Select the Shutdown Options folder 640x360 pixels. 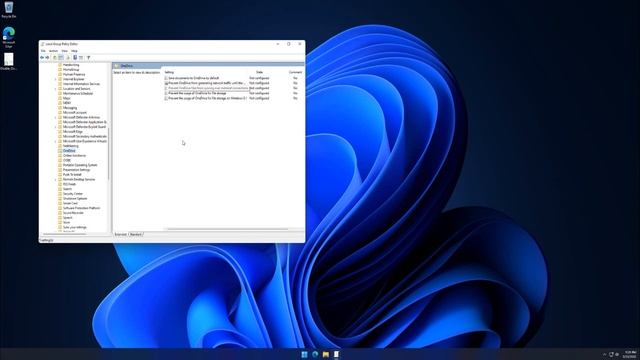tap(75, 198)
